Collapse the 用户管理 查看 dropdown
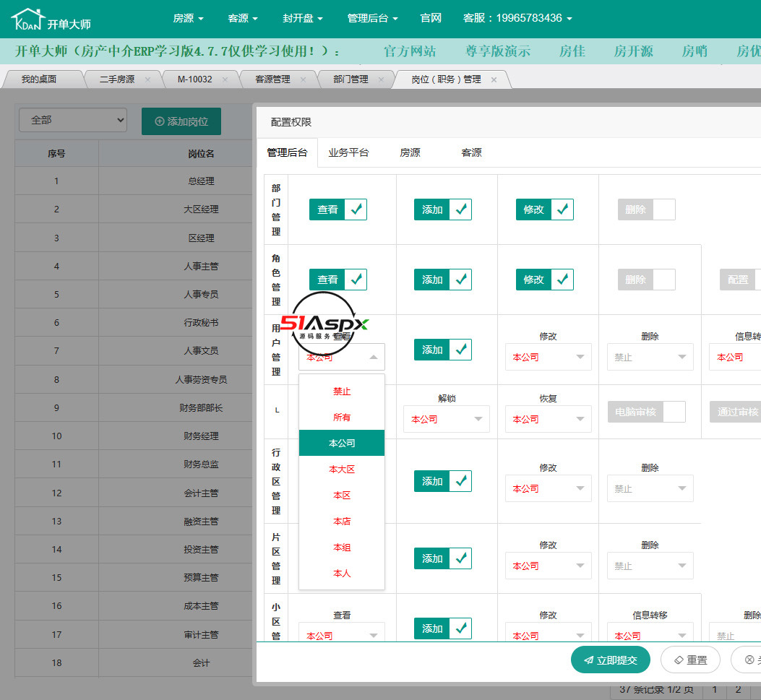The height and width of the screenshot is (700, 761). coord(342,357)
